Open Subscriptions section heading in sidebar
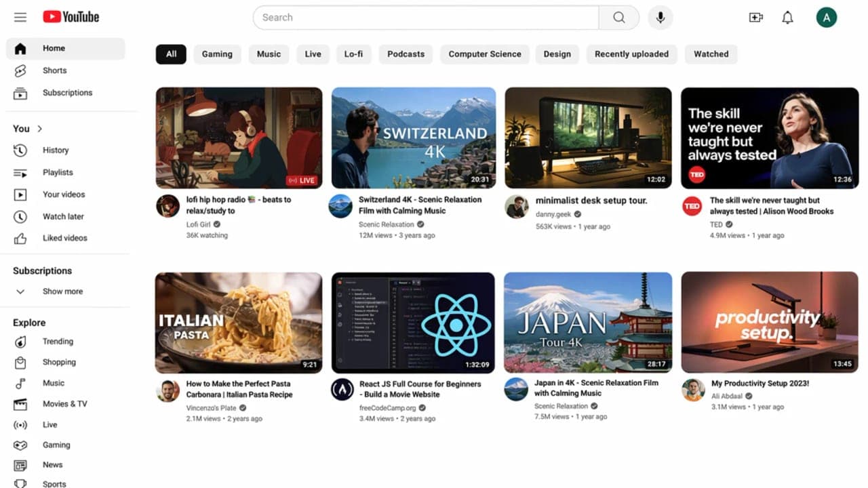Image resolution: width=868 pixels, height=488 pixels. tap(42, 270)
